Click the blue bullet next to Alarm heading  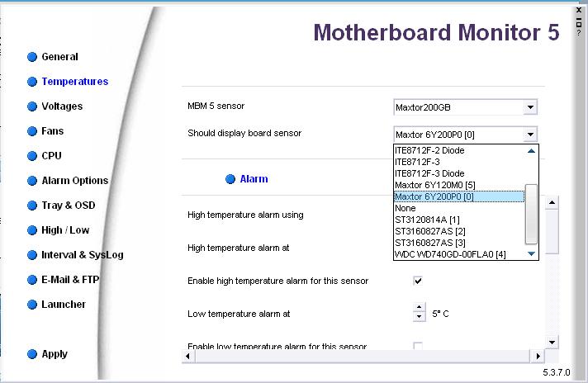[230, 179]
